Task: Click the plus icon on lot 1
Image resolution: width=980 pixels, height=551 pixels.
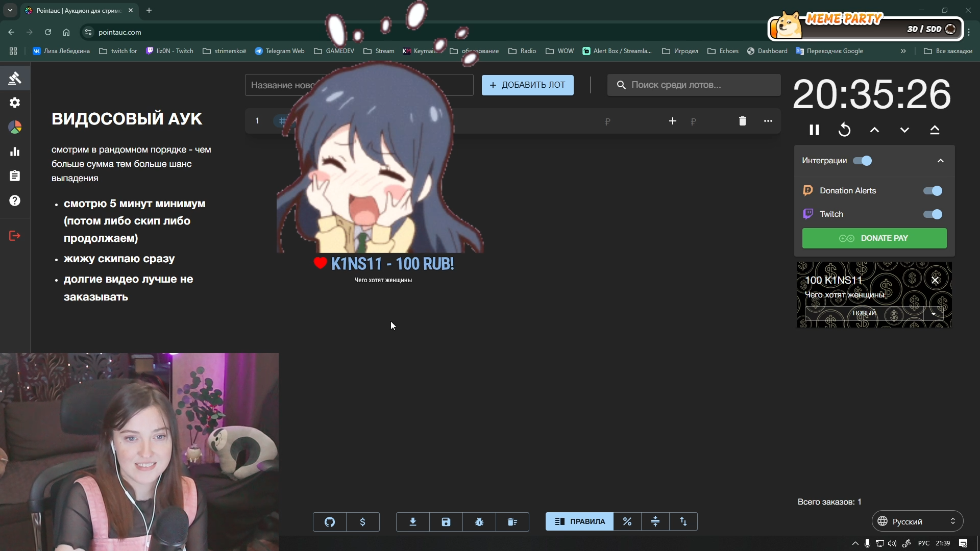Action: 673,121
